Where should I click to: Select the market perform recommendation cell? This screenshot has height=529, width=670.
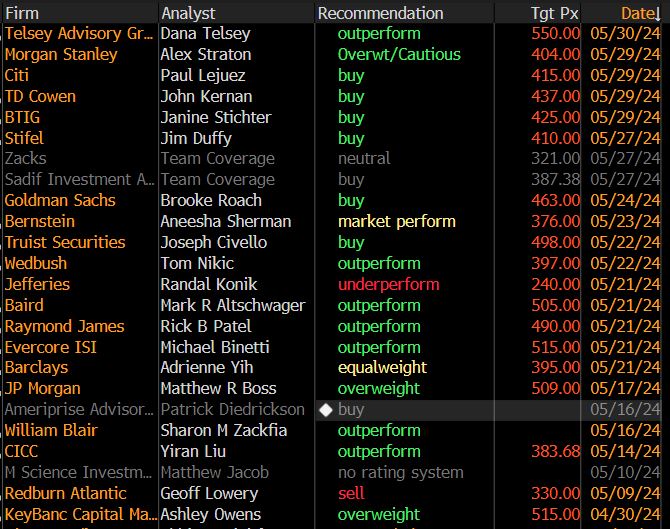pos(397,221)
